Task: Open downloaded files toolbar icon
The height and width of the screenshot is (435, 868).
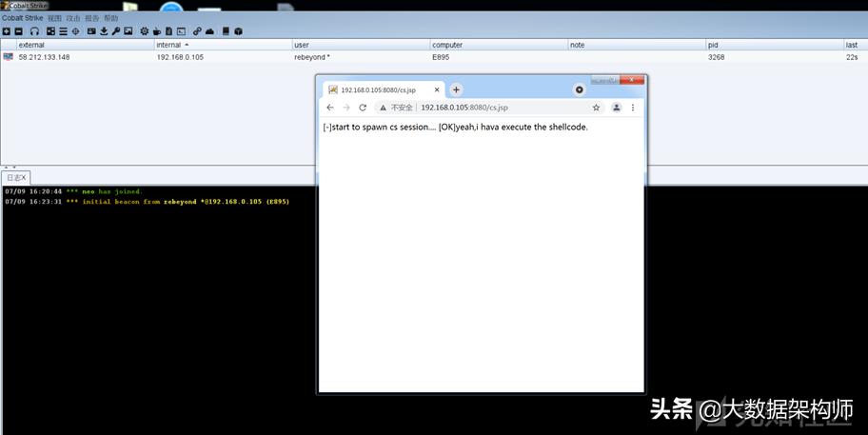Action: point(104,31)
